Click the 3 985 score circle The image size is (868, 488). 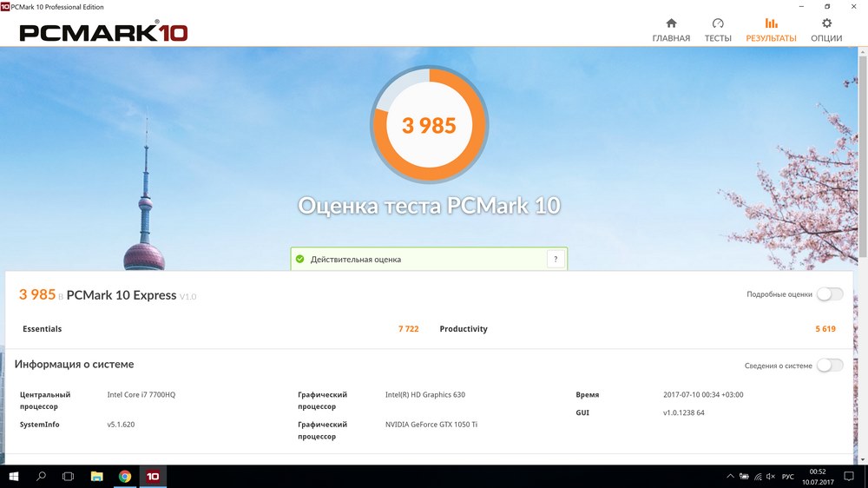[x=429, y=125]
